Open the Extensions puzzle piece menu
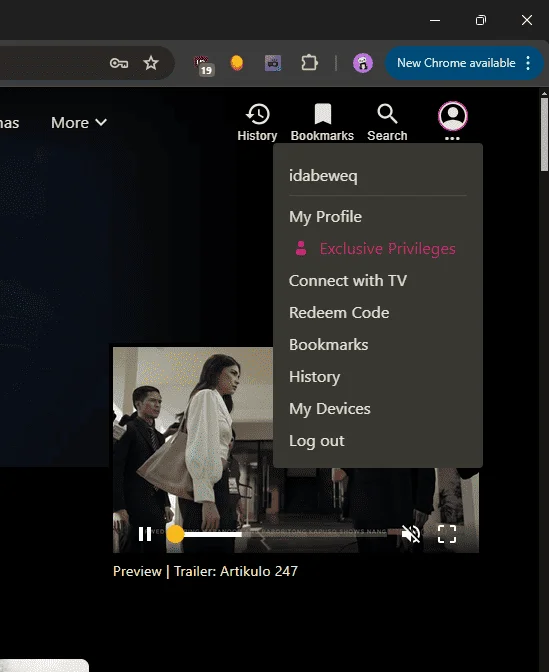The image size is (549, 672). [309, 63]
